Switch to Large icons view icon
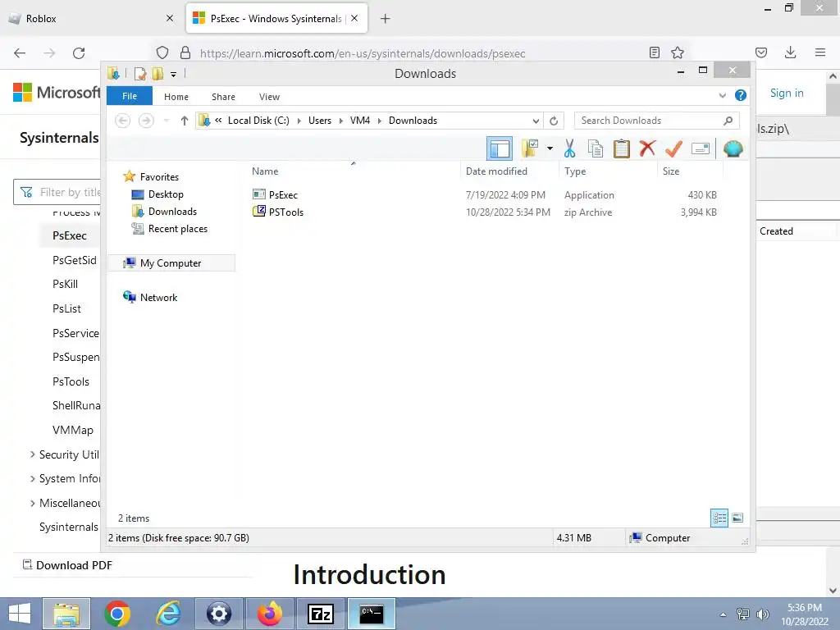The height and width of the screenshot is (630, 840). pos(737,518)
